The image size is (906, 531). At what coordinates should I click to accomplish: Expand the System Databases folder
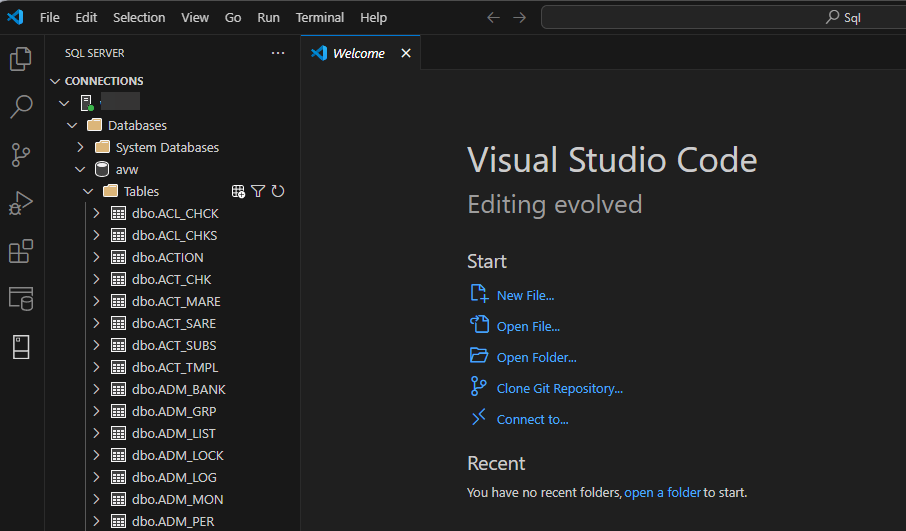click(80, 147)
